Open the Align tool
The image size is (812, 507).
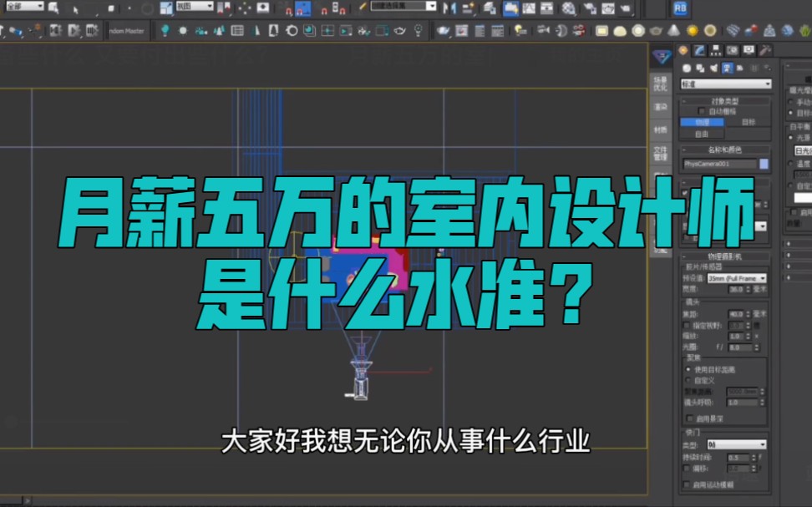(469, 9)
